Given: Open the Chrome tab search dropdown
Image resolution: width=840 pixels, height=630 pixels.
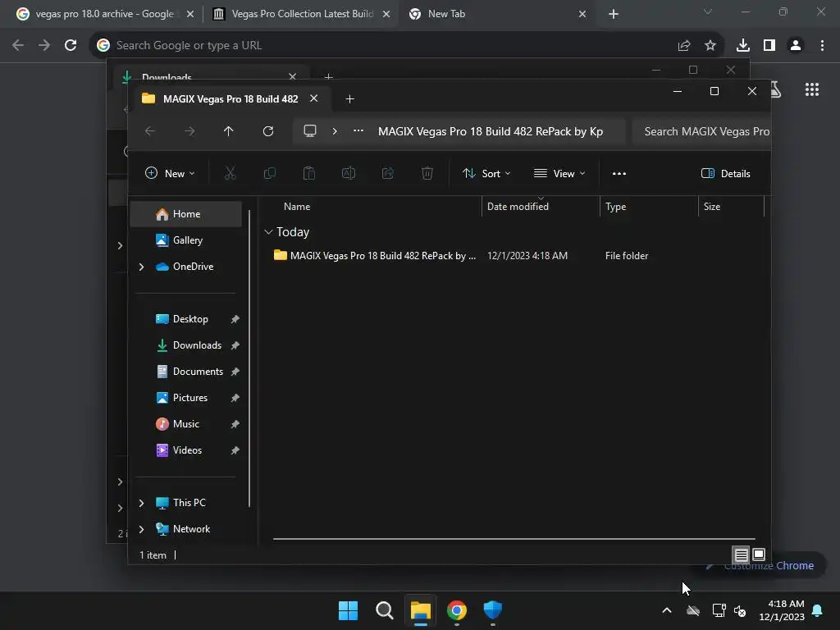Looking at the screenshot, I should (708, 11).
